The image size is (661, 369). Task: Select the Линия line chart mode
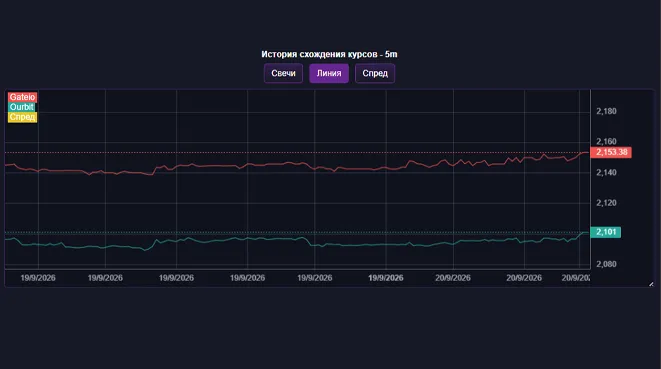(329, 73)
